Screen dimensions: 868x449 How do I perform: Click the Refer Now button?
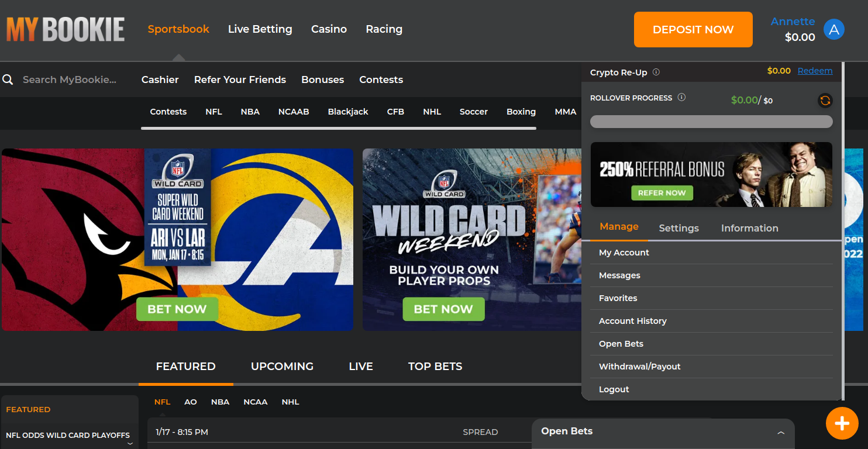(x=662, y=193)
